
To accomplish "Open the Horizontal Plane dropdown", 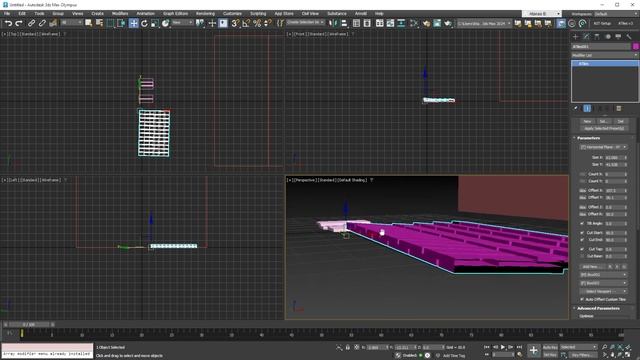I will pos(604,147).
